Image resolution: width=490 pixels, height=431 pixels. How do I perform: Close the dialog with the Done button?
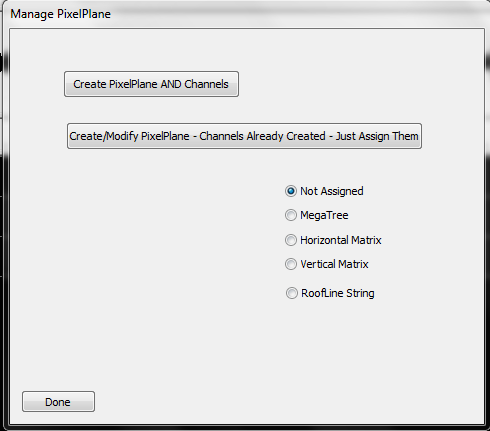tap(58, 402)
